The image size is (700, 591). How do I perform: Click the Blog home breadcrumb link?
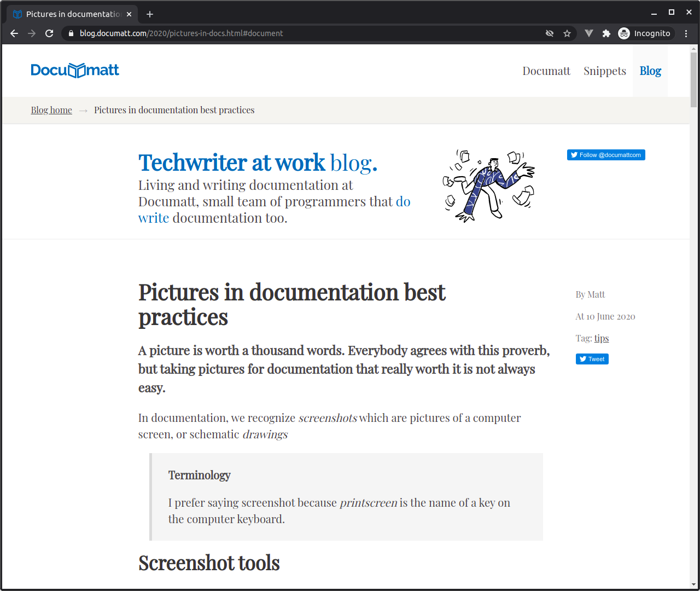pos(51,110)
